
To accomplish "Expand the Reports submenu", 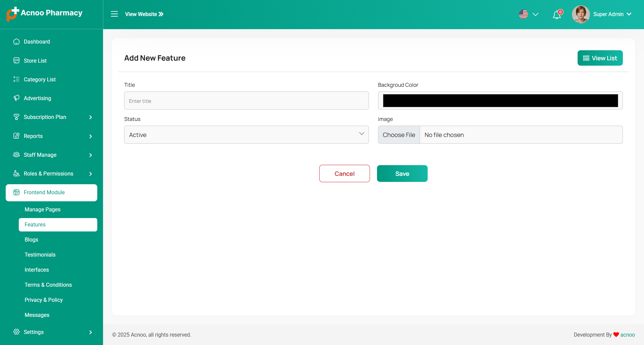I will point(91,136).
